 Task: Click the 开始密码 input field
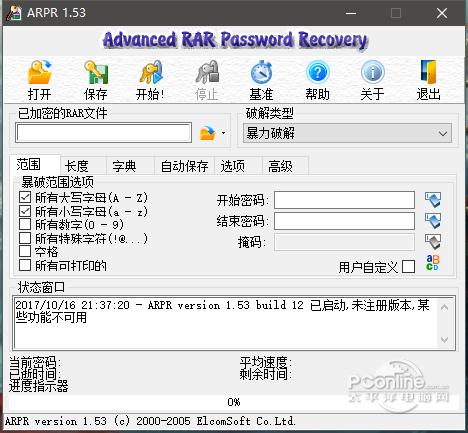click(344, 200)
